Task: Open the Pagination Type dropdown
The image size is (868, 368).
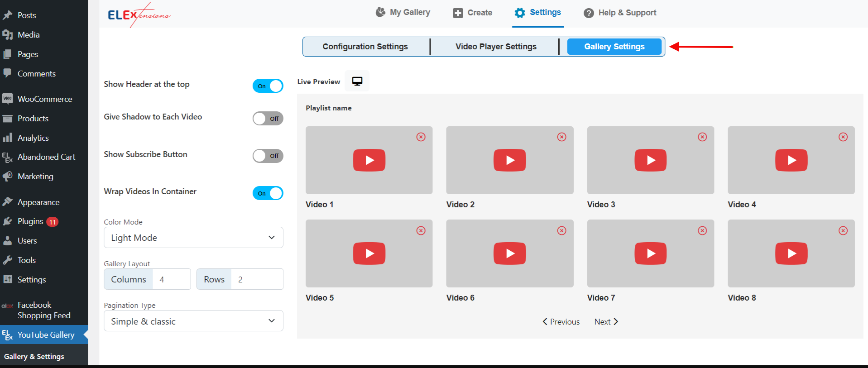Action: pos(193,321)
